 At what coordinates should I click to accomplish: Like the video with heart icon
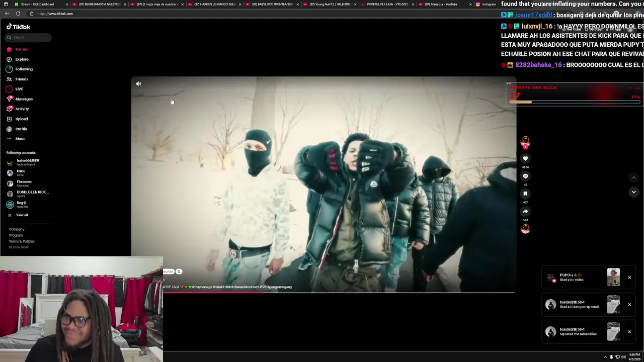pyautogui.click(x=525, y=158)
